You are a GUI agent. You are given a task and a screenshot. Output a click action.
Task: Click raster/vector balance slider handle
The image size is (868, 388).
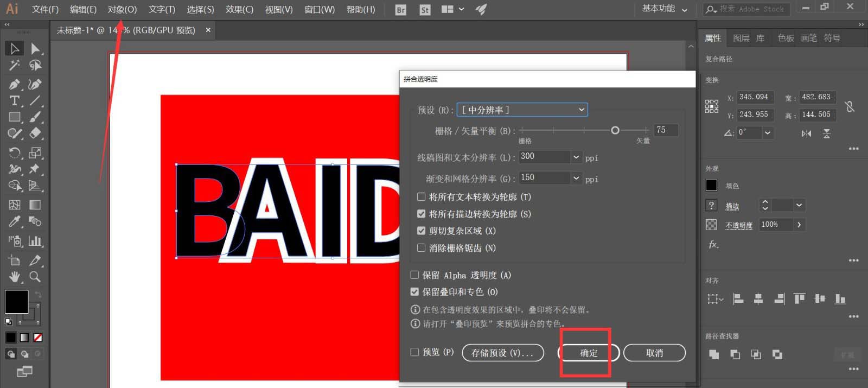pyautogui.click(x=615, y=130)
